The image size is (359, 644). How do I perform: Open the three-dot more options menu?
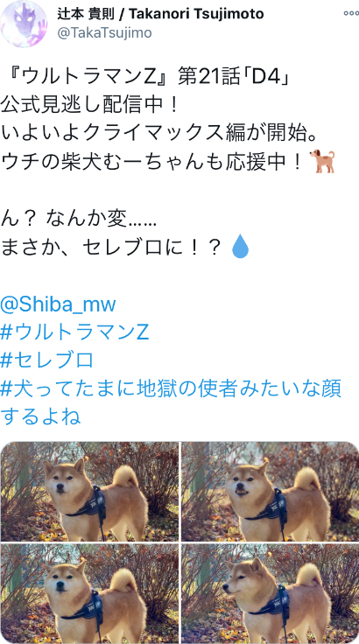pos(351,13)
